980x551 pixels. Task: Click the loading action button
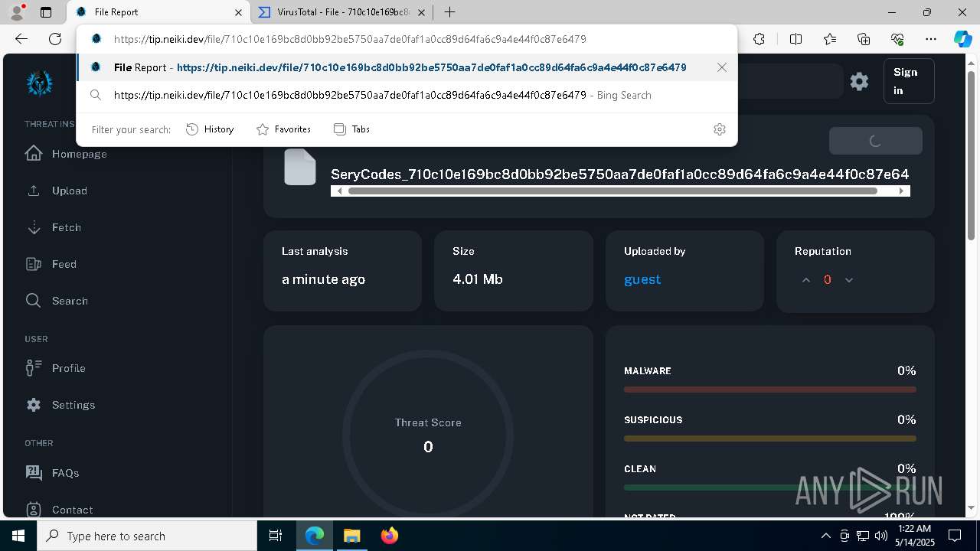coord(875,141)
